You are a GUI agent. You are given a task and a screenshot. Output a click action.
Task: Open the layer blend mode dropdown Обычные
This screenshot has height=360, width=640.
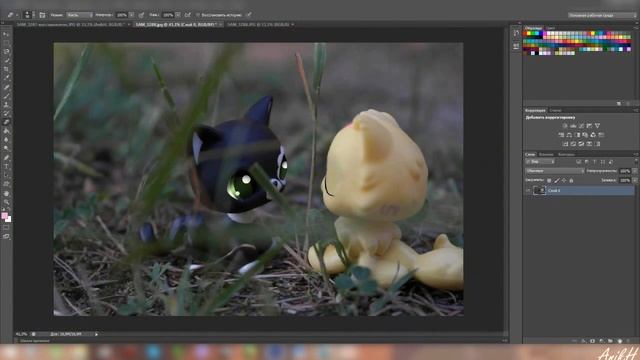click(x=555, y=171)
